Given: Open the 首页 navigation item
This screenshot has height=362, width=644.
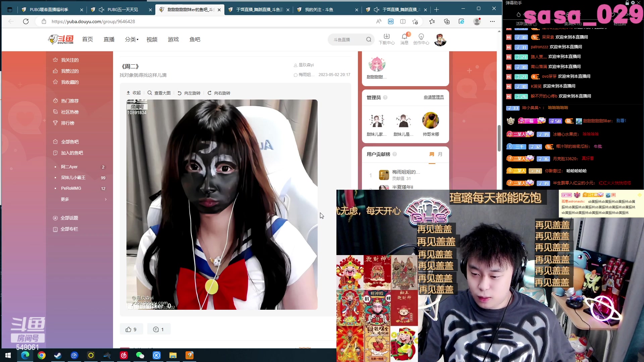Looking at the screenshot, I should coord(88,40).
